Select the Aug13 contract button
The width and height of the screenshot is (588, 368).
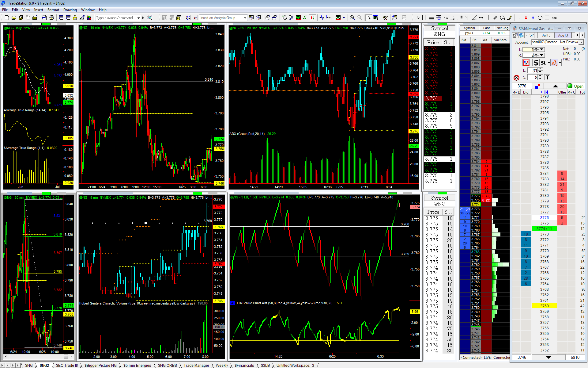563,35
